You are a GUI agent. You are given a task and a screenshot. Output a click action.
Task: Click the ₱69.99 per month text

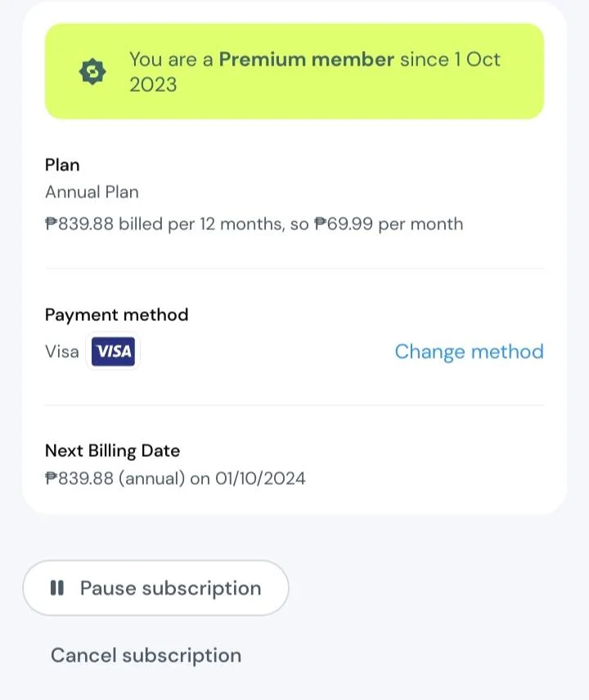coord(389,224)
